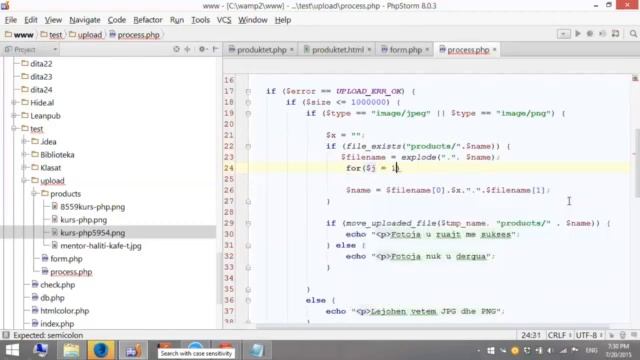Open File Explorer from taskbar
The image size is (640, 360).
point(71,351)
